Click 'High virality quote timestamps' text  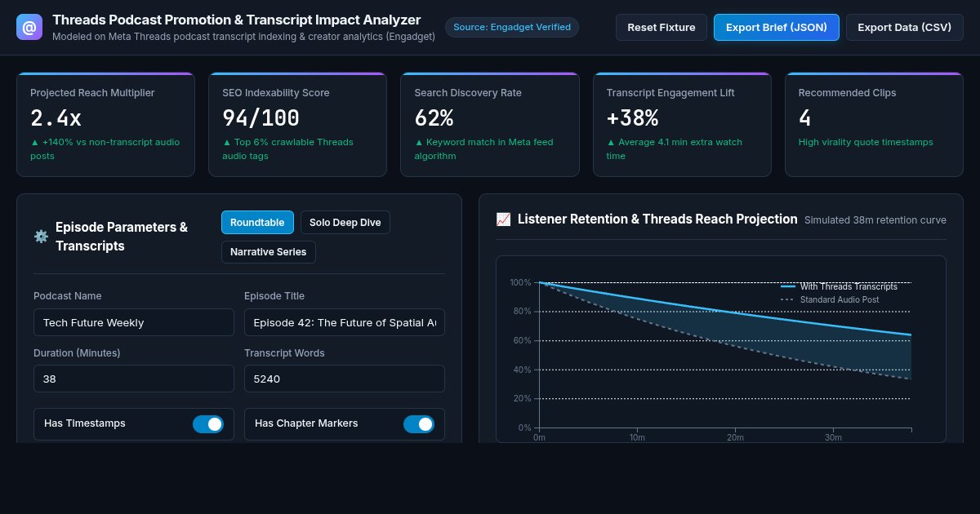click(x=866, y=142)
